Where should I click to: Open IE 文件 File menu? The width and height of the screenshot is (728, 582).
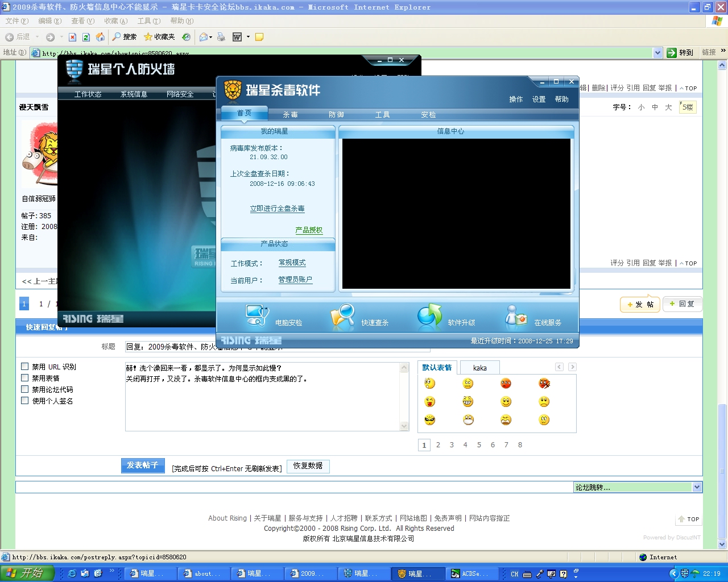[16, 21]
